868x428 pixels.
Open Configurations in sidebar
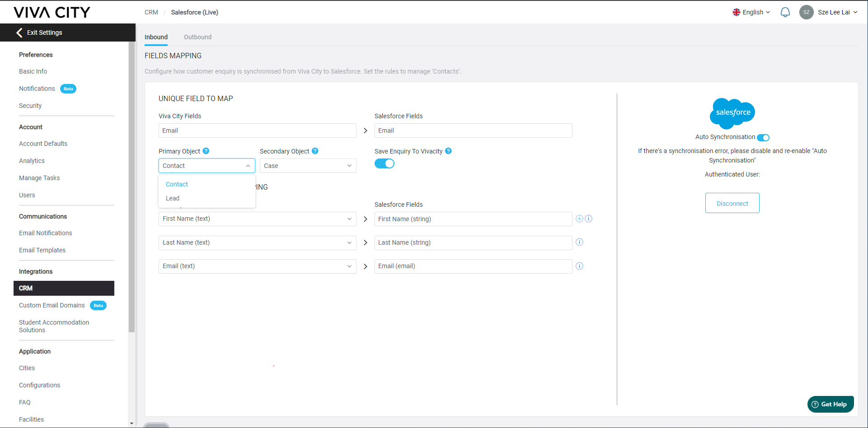click(39, 385)
